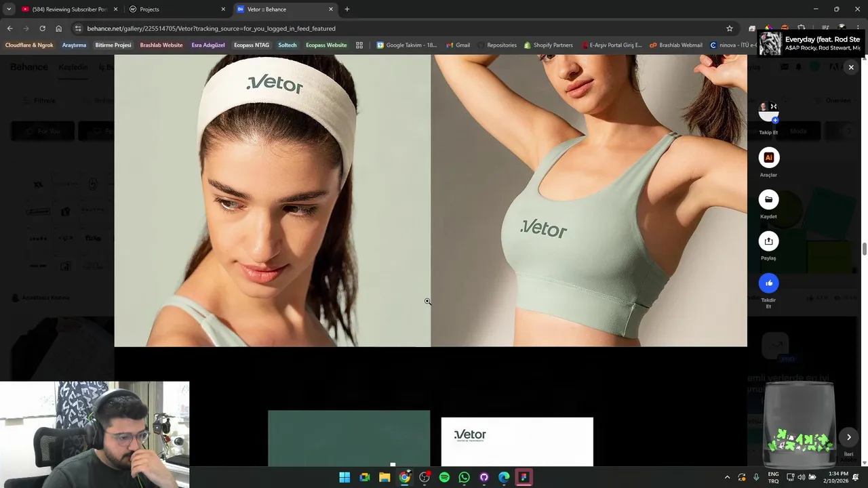This screenshot has width=868, height=488.
Task: Click the Paylaş share icon
Action: (x=768, y=241)
